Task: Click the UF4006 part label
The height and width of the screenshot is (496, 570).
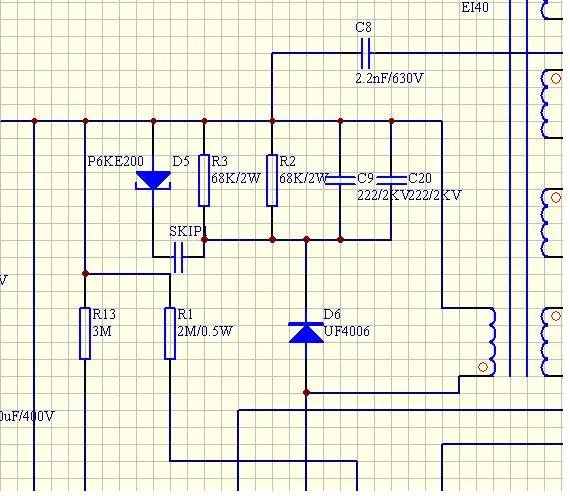Action: pos(347,331)
